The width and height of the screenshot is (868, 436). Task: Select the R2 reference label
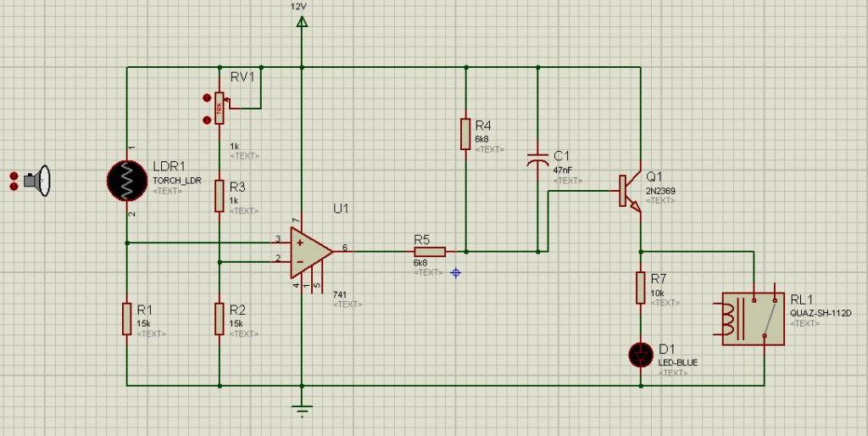(237, 309)
